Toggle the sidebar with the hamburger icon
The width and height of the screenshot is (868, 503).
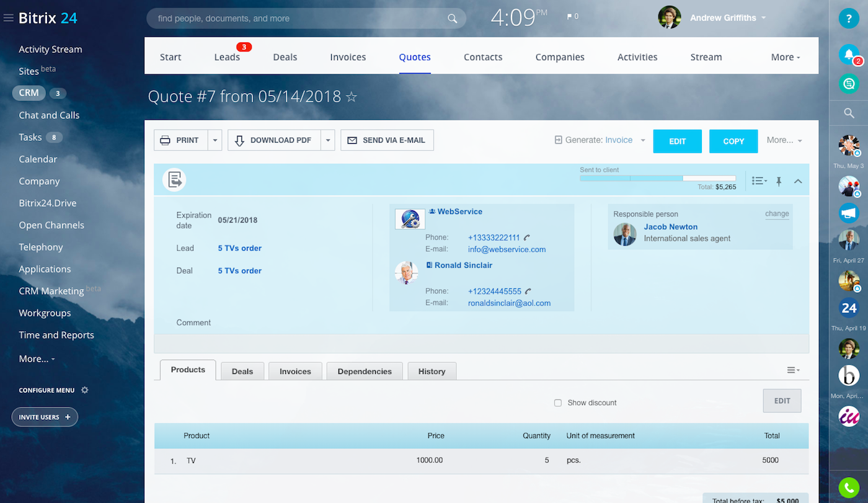8,17
